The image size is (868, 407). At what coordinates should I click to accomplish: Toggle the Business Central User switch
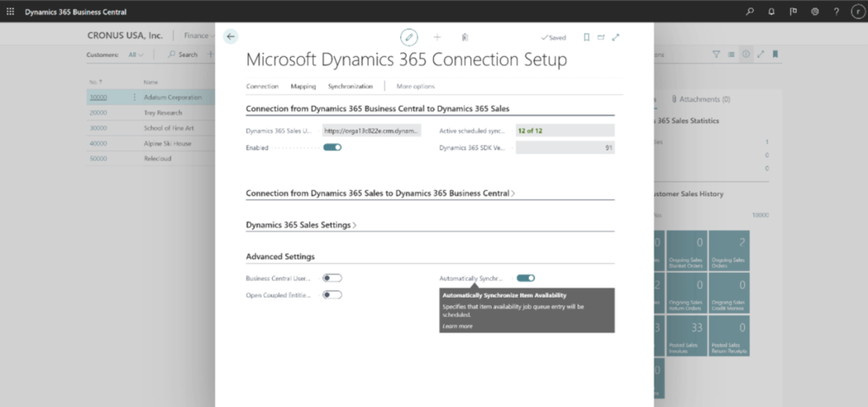tap(332, 278)
